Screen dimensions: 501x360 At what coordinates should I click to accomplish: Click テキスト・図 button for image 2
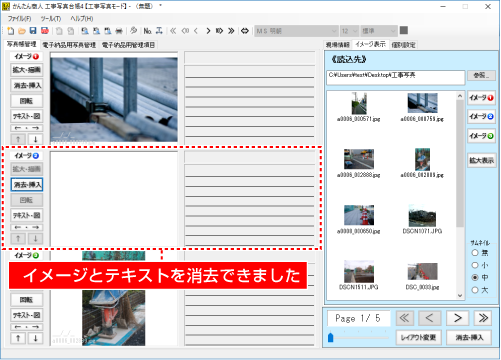click(27, 216)
